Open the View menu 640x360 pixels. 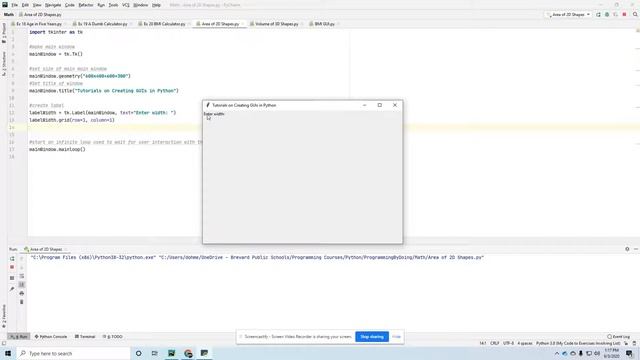(x=37, y=5)
